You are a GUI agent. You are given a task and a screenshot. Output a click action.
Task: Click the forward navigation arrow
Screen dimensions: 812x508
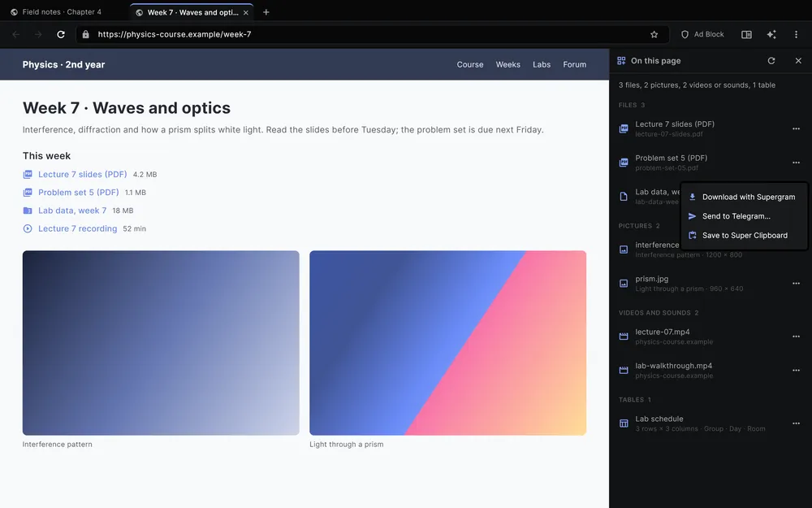(38, 34)
